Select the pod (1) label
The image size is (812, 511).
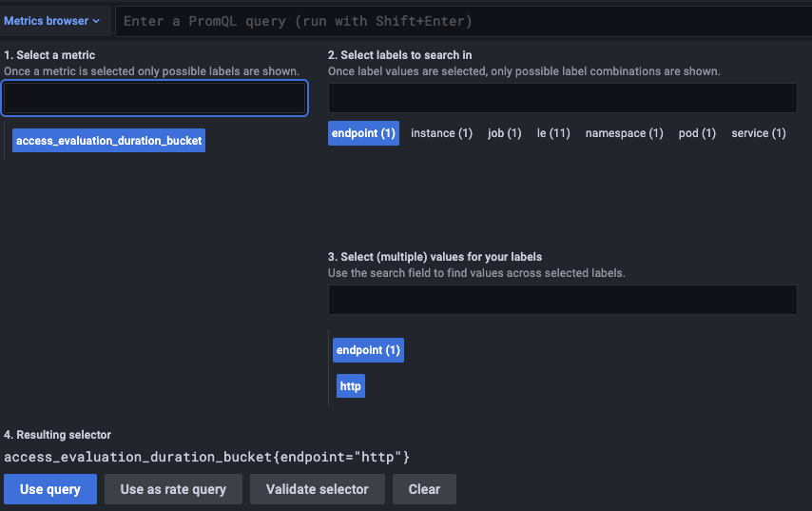697,133
